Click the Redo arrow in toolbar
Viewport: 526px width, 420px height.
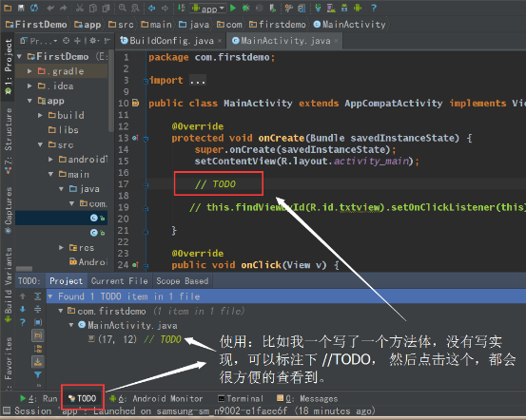click(64, 8)
